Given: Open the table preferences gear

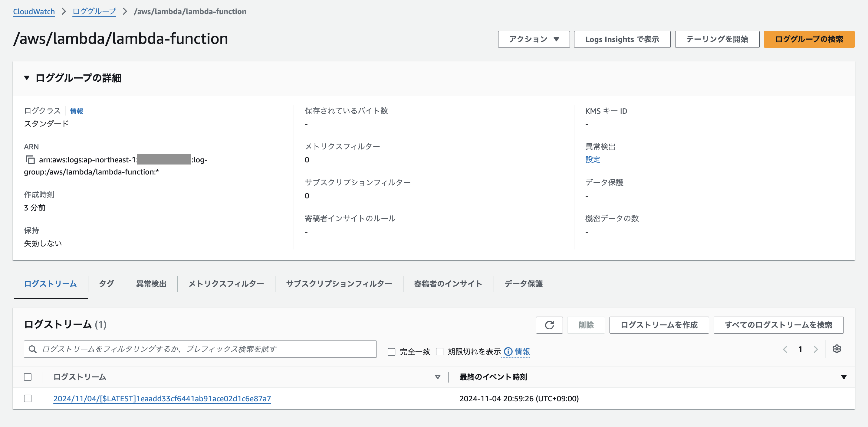Looking at the screenshot, I should pos(837,349).
